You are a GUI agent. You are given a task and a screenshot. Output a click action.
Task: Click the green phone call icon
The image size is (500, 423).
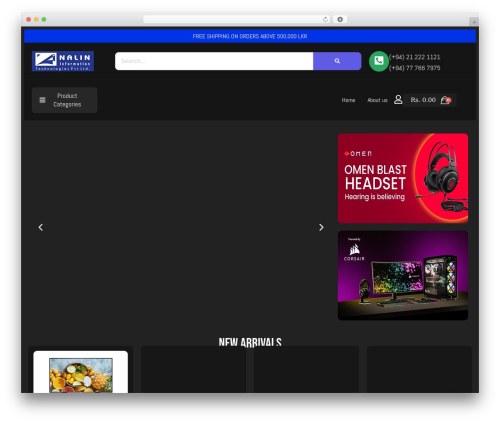(379, 61)
